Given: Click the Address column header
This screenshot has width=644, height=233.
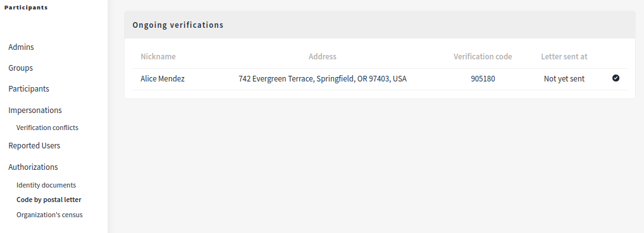Looking at the screenshot, I should [x=323, y=57].
